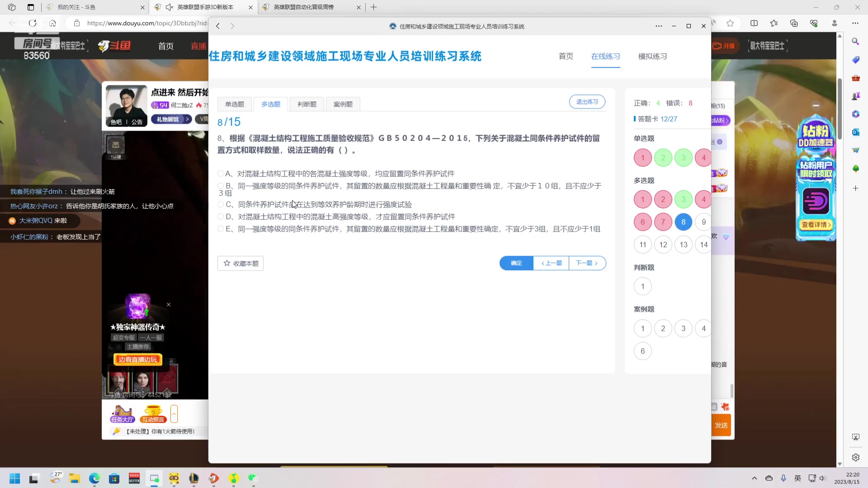Select answer option C radio button
Screen dimensions: 868x488
tap(221, 204)
